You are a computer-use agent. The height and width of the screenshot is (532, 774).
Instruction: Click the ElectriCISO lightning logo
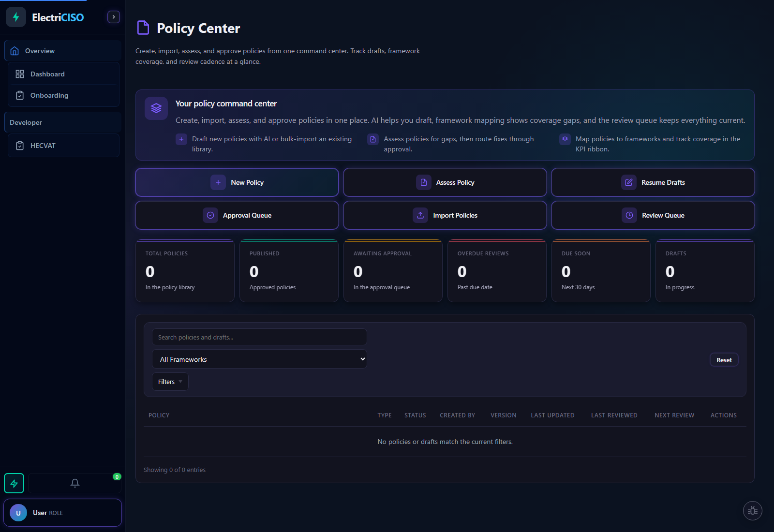16,16
